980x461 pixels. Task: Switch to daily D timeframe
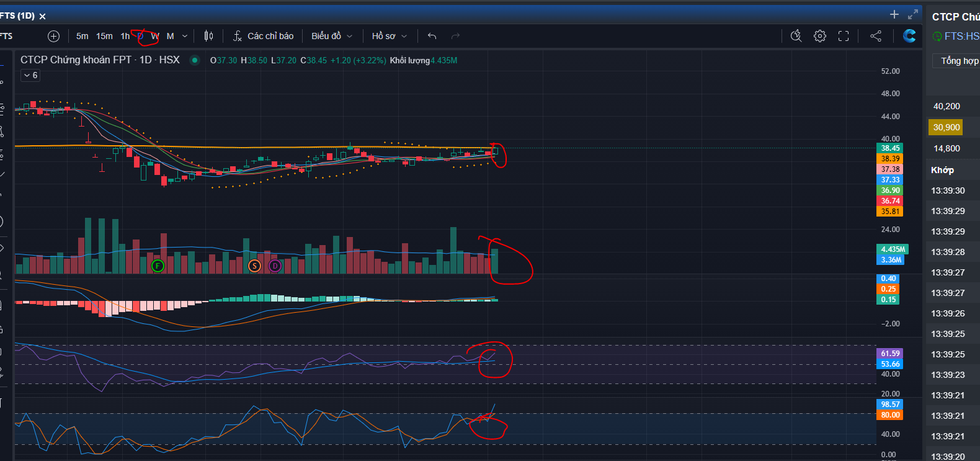(x=141, y=36)
